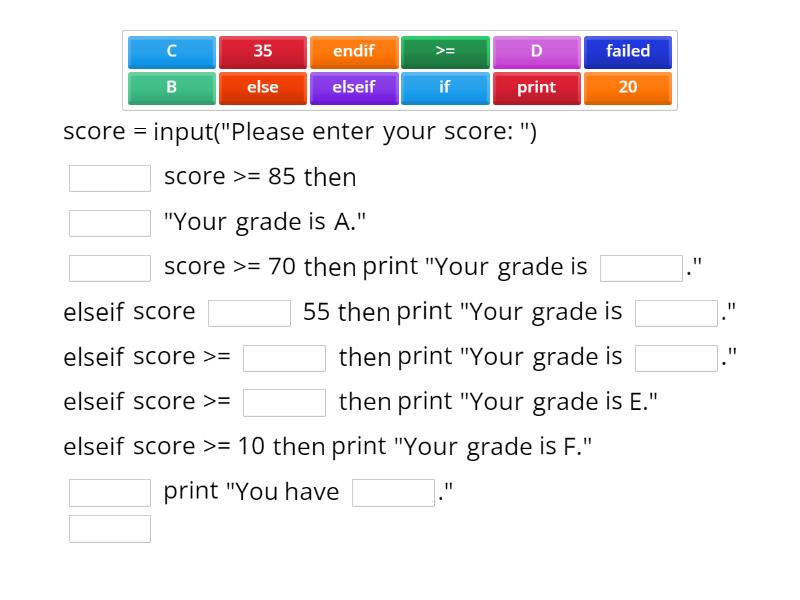Click the final blank on the last line
The height and width of the screenshot is (600, 800).
109,528
